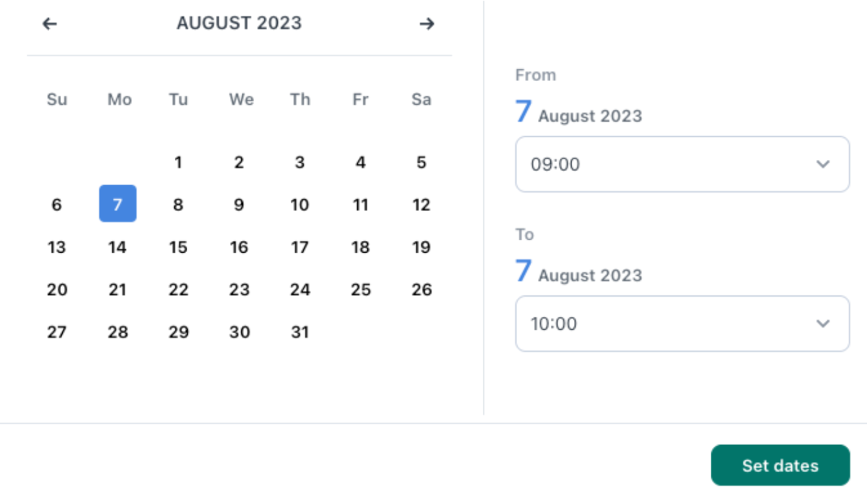Click the 09:00 From time selector
The height and width of the screenshot is (504, 867).
point(682,165)
